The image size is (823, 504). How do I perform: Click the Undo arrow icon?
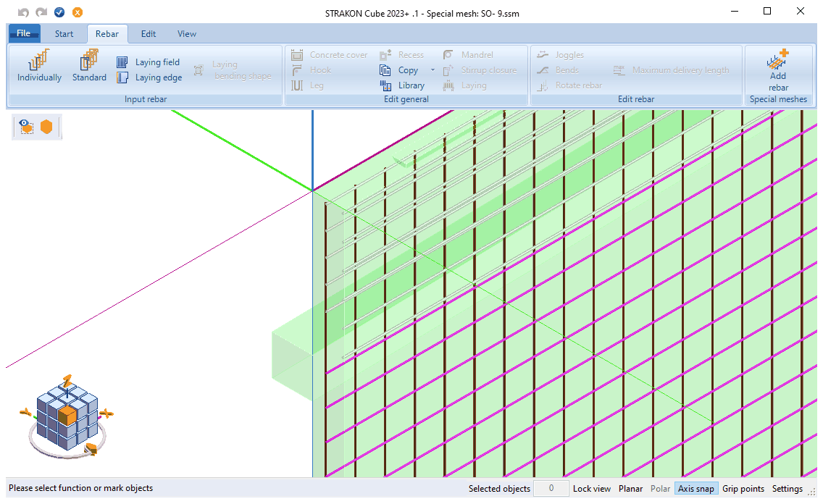(23, 12)
